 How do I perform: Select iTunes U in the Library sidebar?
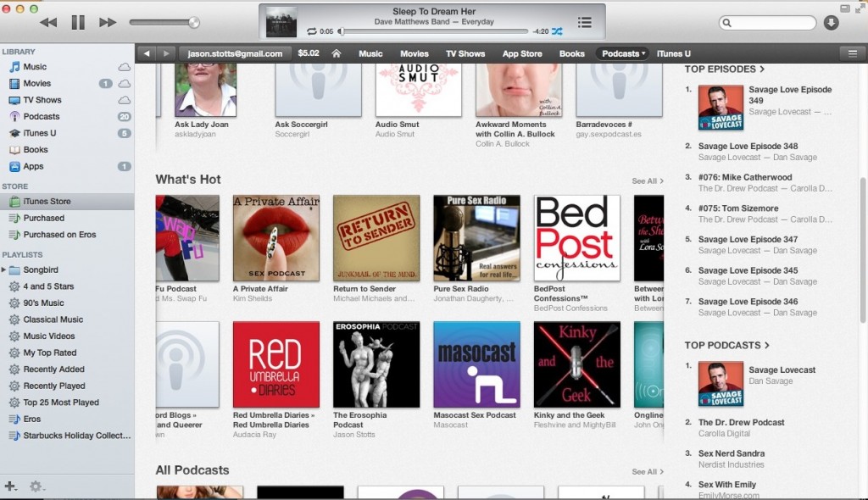coord(39,133)
